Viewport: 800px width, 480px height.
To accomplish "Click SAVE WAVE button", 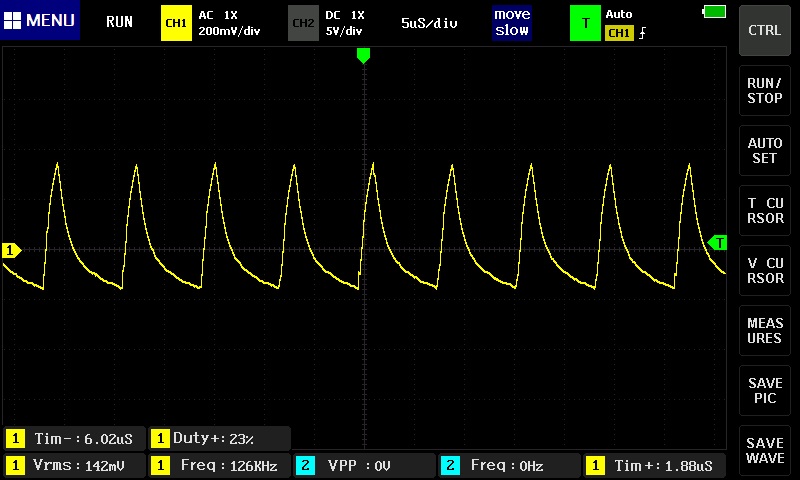I will (x=764, y=450).
